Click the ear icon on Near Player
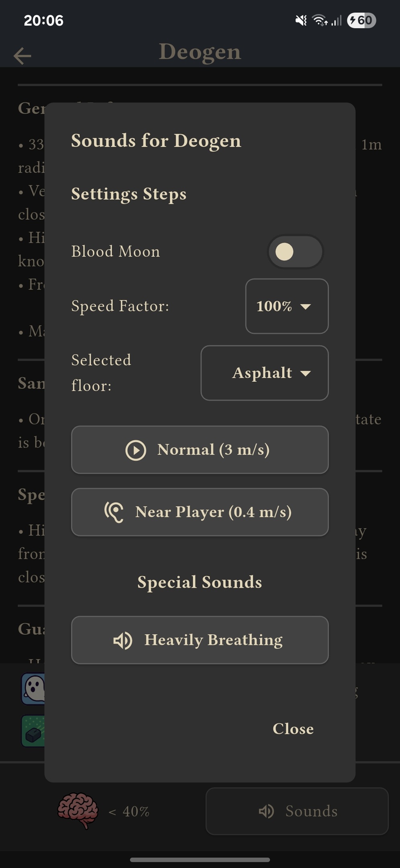Image resolution: width=400 pixels, height=868 pixels. click(x=114, y=512)
